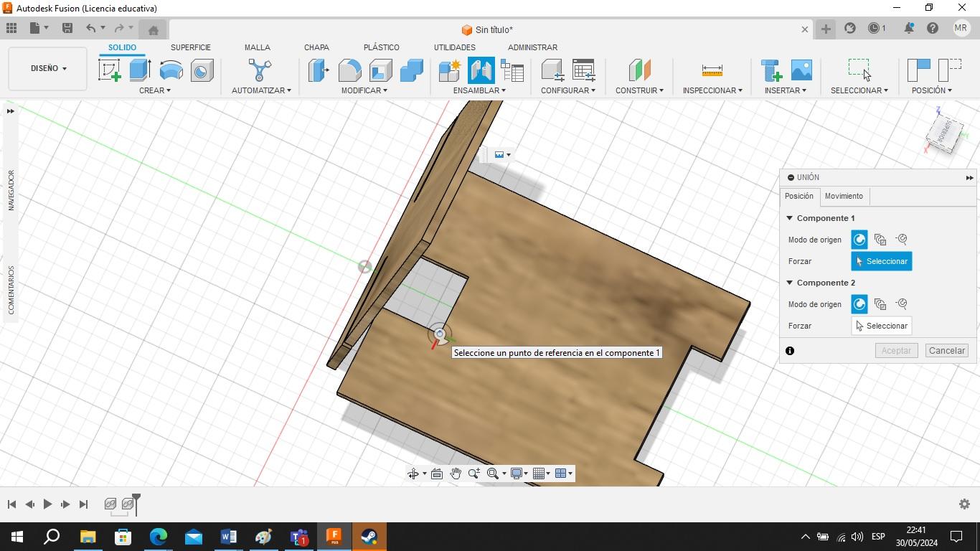This screenshot has height=551, width=980.
Task: Switch to the SUPERFICIE tab
Action: [x=191, y=47]
